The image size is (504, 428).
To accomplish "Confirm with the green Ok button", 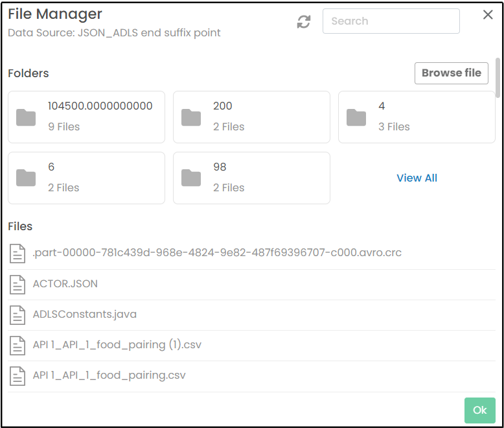I will [x=479, y=410].
